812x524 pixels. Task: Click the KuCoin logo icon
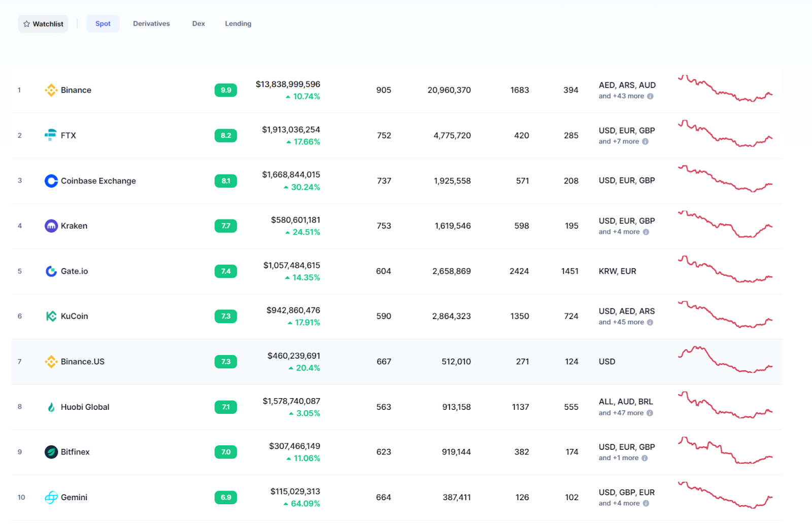pos(51,317)
